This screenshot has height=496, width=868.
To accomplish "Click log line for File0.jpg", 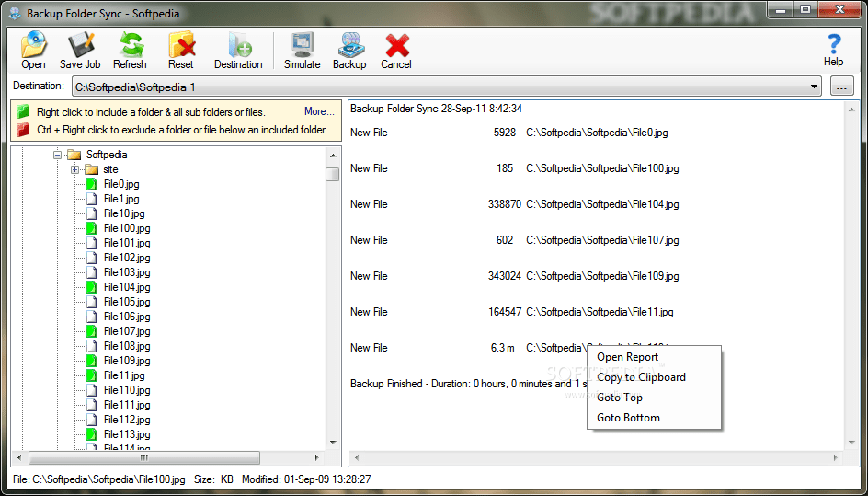I will tap(509, 133).
